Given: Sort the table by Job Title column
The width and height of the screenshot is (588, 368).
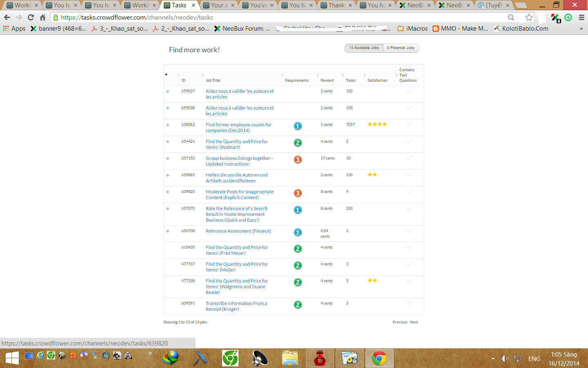Looking at the screenshot, I should pyautogui.click(x=213, y=81).
